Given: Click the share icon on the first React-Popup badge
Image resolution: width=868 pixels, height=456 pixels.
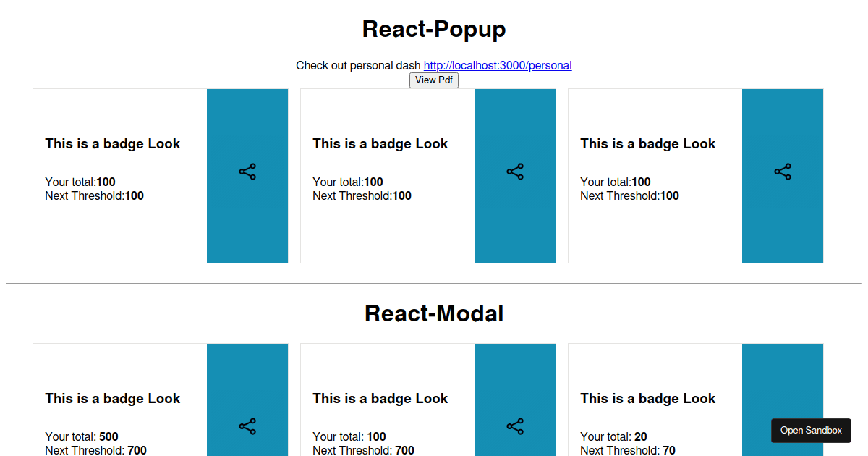Looking at the screenshot, I should [247, 172].
